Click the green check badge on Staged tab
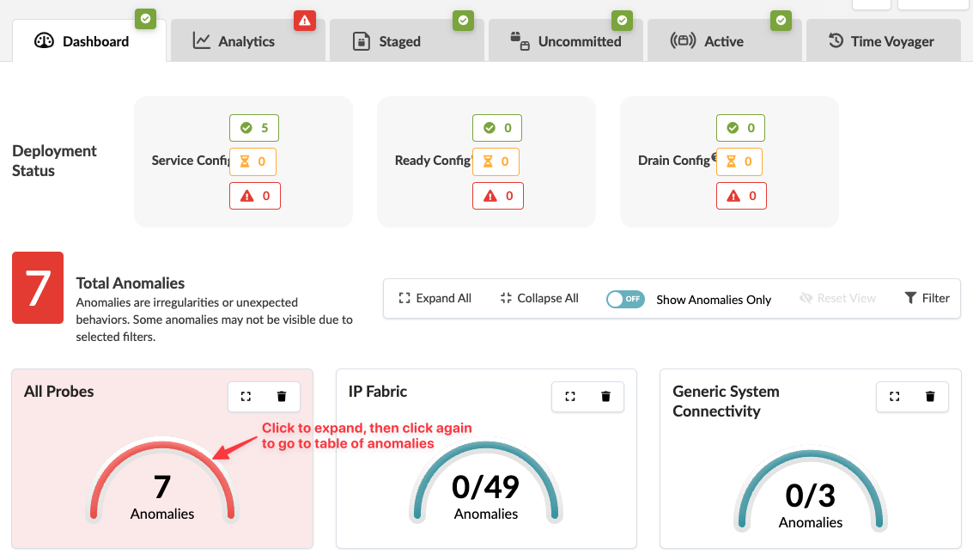973x560 pixels. point(464,20)
